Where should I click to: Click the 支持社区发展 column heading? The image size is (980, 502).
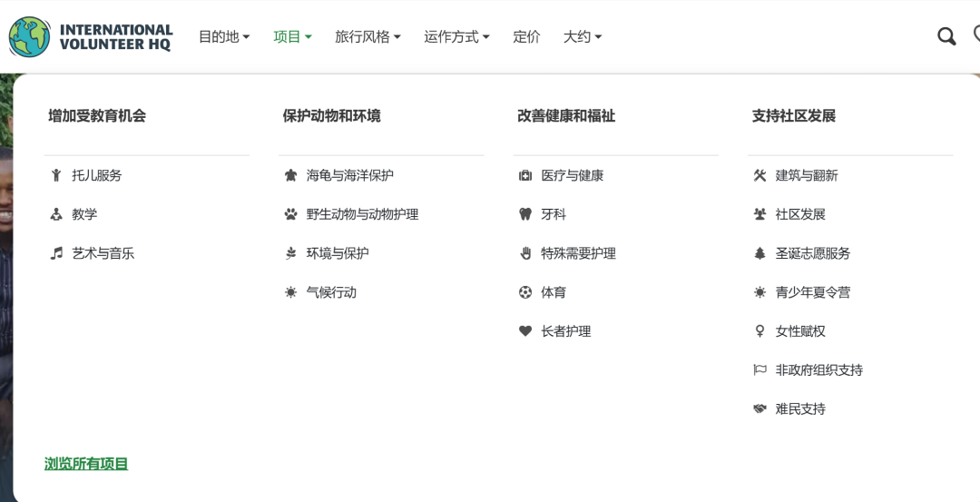point(794,115)
